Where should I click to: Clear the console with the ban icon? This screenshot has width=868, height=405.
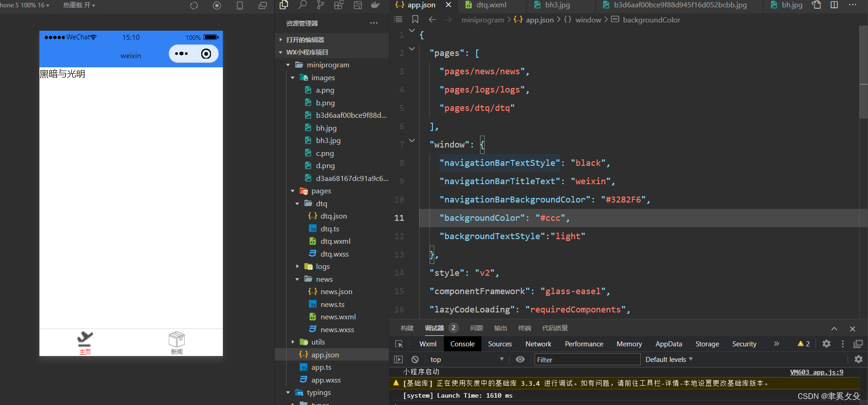tap(415, 360)
